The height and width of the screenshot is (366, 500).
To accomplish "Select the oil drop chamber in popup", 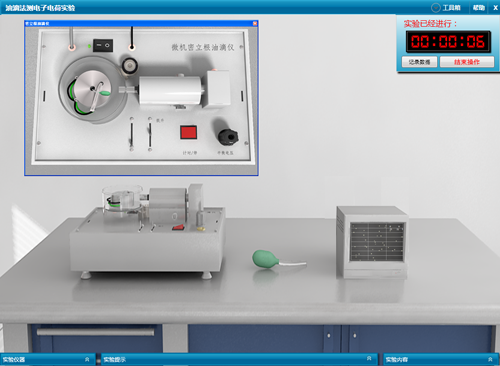I will point(92,90).
